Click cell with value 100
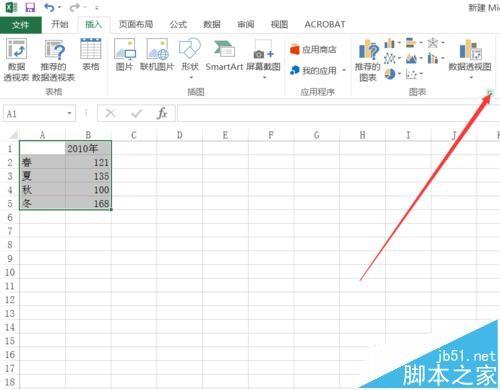 click(x=88, y=189)
